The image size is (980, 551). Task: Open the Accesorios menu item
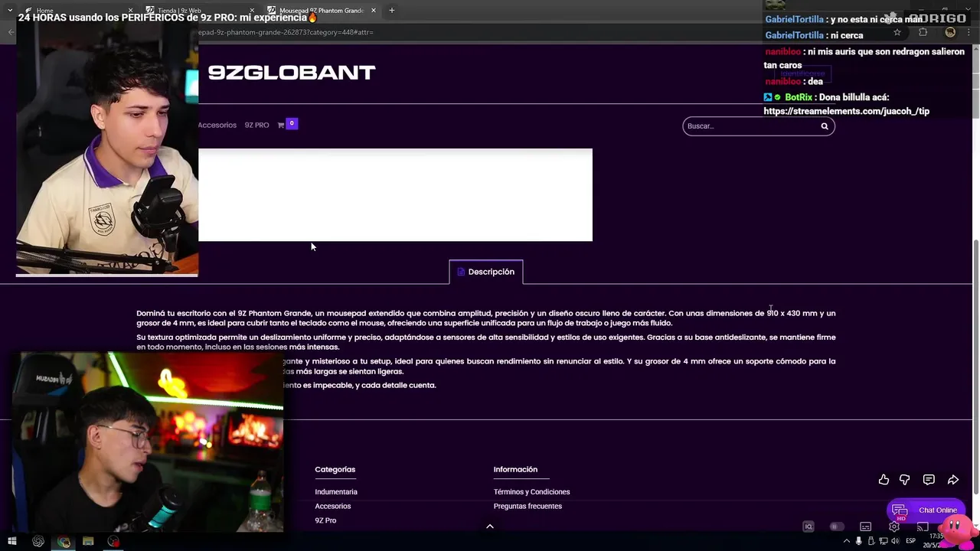click(x=217, y=125)
